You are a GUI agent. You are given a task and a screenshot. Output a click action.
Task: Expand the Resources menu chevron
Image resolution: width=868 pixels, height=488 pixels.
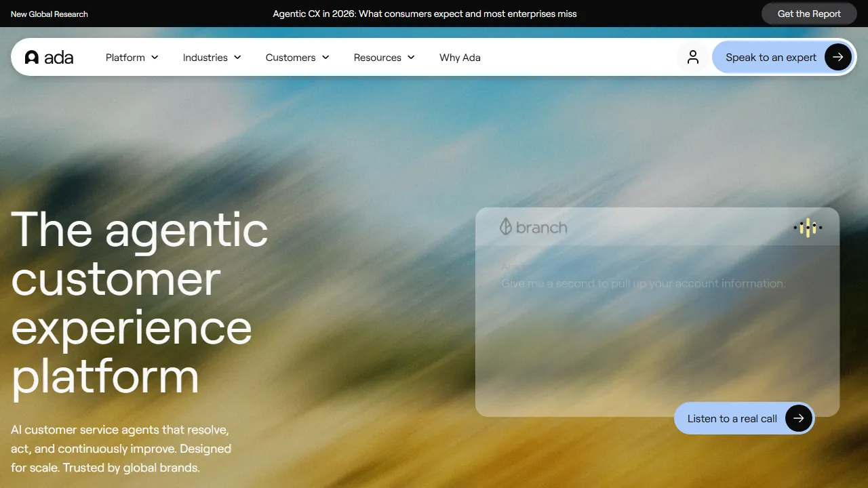(x=411, y=58)
